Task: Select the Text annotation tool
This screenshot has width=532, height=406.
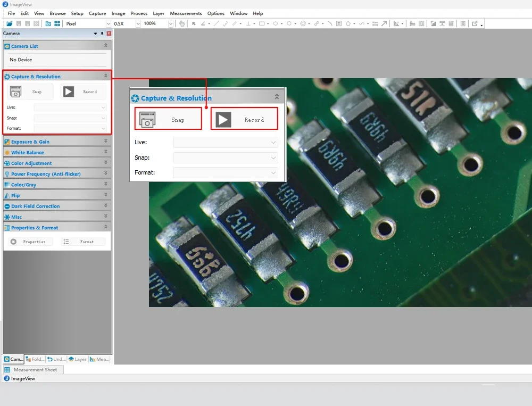Action: point(338,23)
